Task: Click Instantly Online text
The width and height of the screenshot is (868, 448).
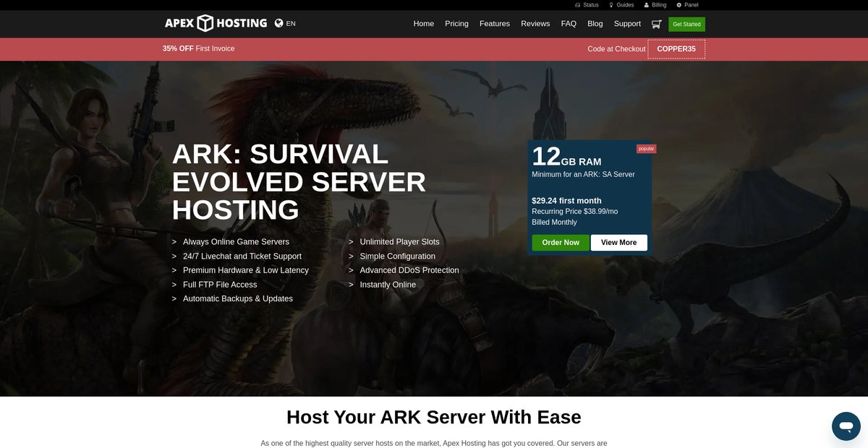Action: tap(388, 285)
